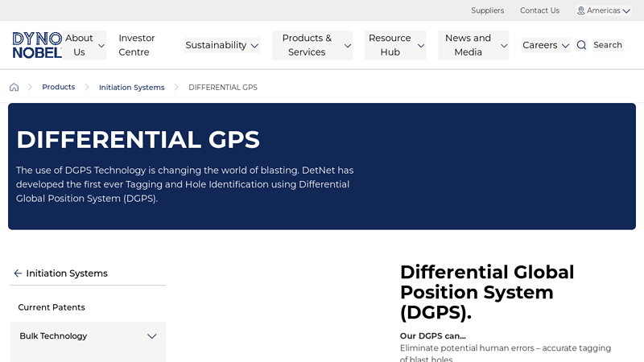Image resolution: width=644 pixels, height=362 pixels.
Task: Go to Products breadcrumb
Action: click(58, 87)
